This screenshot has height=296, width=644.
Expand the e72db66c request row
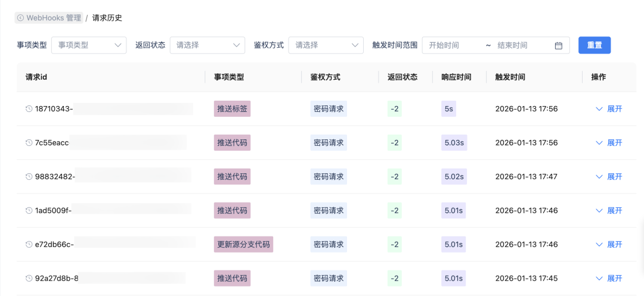click(x=609, y=244)
